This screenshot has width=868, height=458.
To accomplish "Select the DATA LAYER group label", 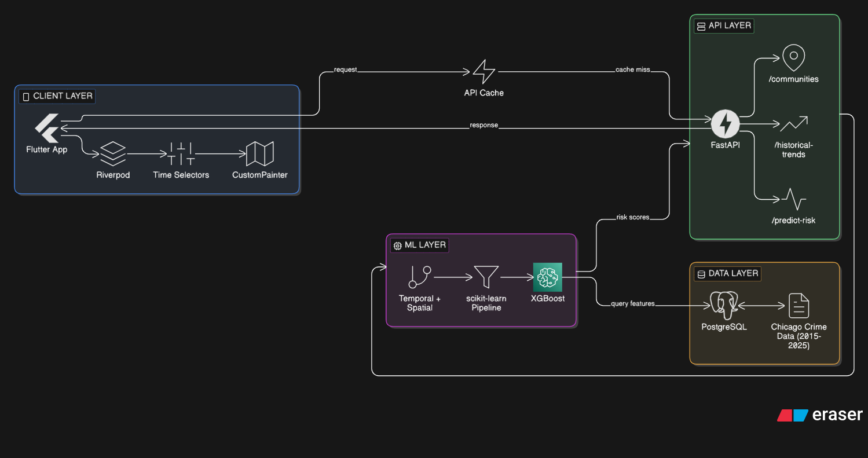I will click(727, 273).
